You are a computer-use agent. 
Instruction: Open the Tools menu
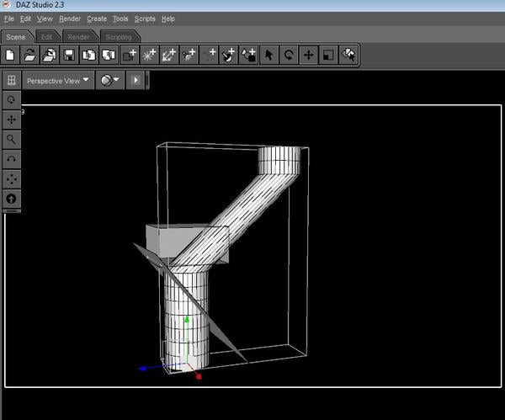(120, 19)
